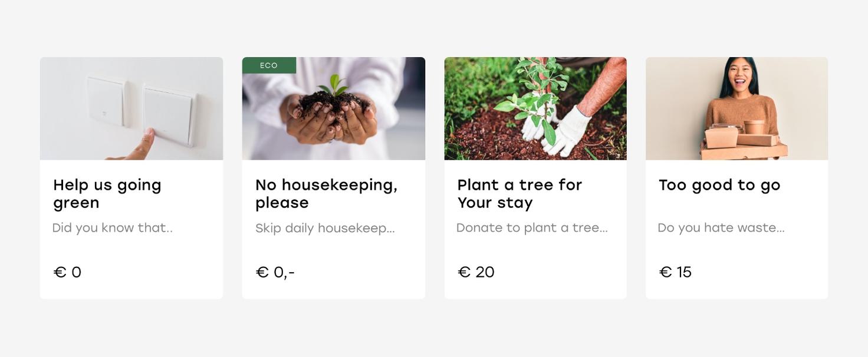Click the 'Skip daily housekeep...' description text
The height and width of the screenshot is (357, 868).
click(x=325, y=228)
